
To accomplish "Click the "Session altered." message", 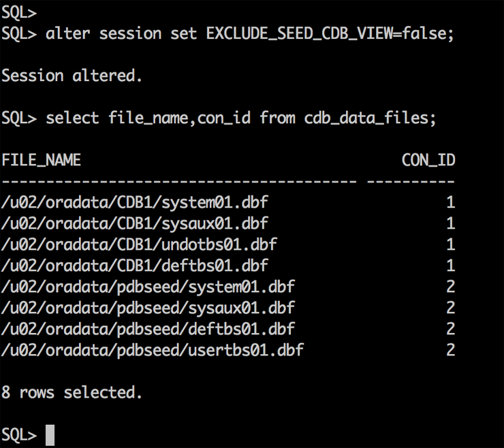I will 72,76.
